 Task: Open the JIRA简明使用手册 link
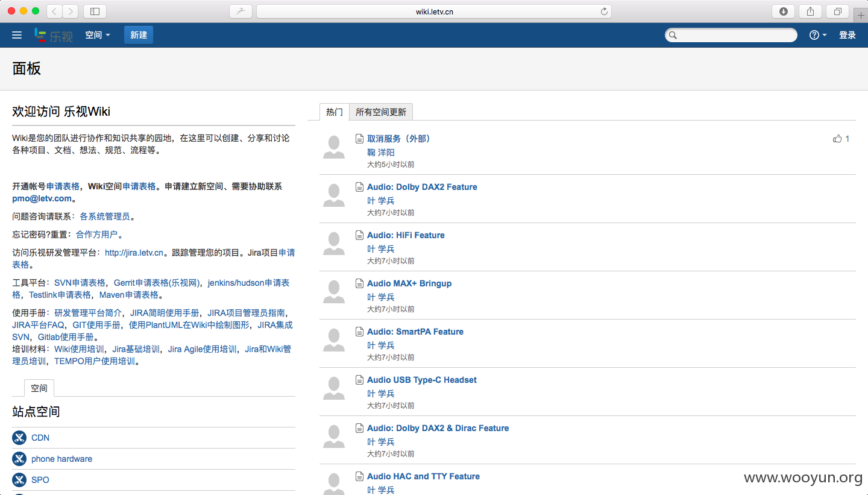tap(165, 313)
